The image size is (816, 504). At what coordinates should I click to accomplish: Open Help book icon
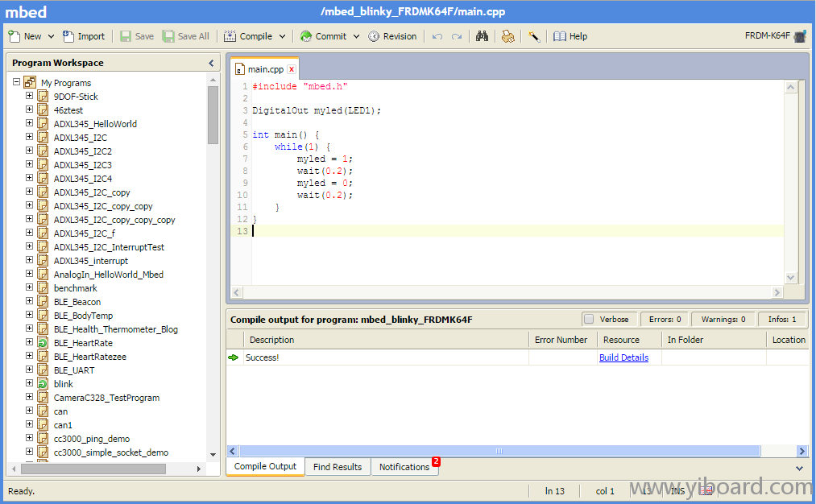pos(559,36)
